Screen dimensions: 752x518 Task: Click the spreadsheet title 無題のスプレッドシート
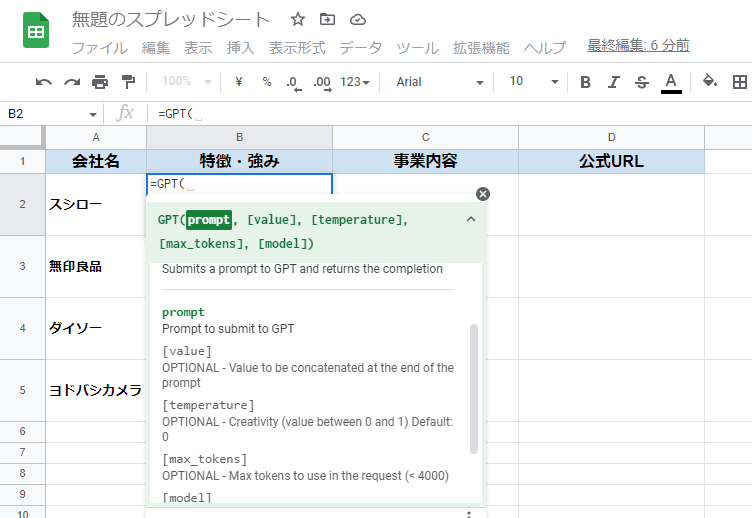[171, 20]
